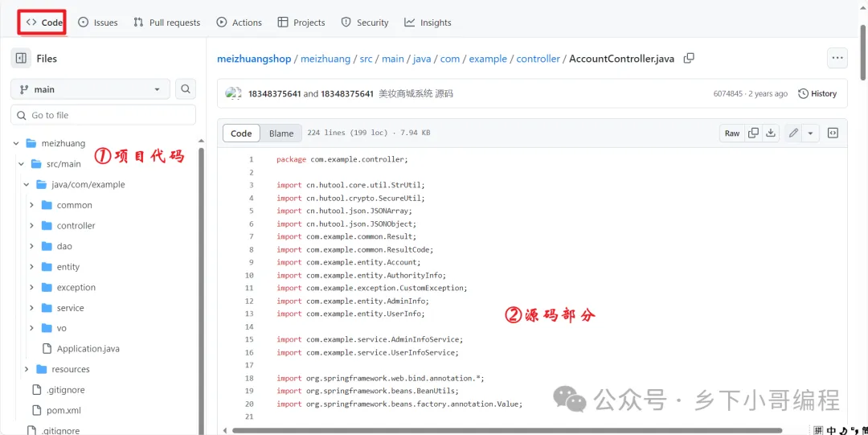Open the Pull requests tab
868x435 pixels.
coord(166,23)
